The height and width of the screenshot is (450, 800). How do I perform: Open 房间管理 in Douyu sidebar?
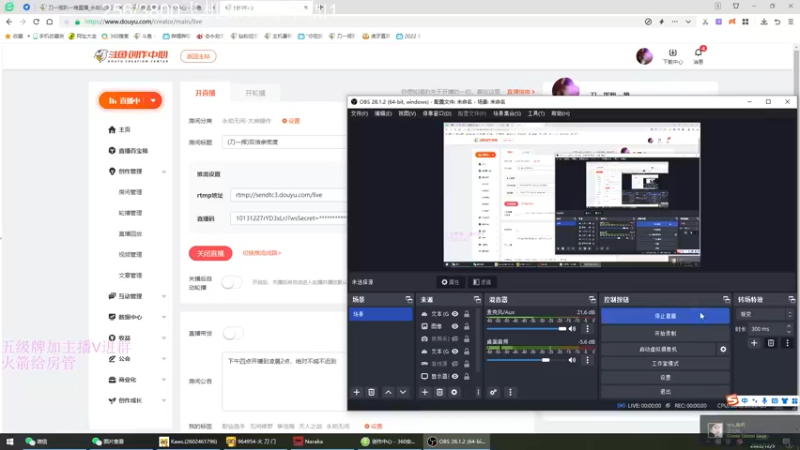pyautogui.click(x=130, y=192)
